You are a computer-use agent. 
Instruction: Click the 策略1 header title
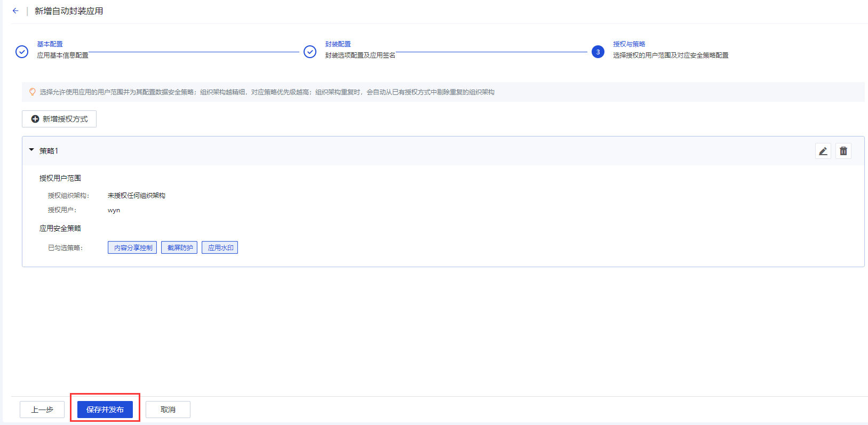tap(49, 151)
